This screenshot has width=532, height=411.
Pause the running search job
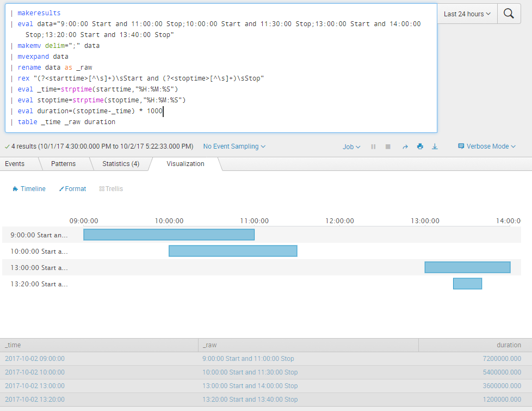pyautogui.click(x=373, y=146)
